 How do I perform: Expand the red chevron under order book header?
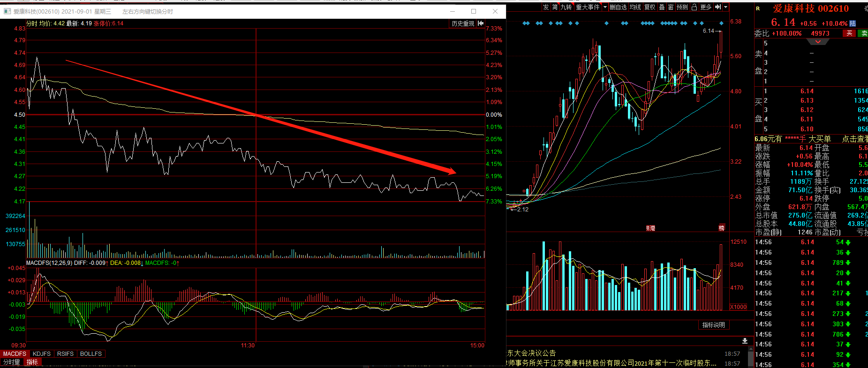coord(818,42)
